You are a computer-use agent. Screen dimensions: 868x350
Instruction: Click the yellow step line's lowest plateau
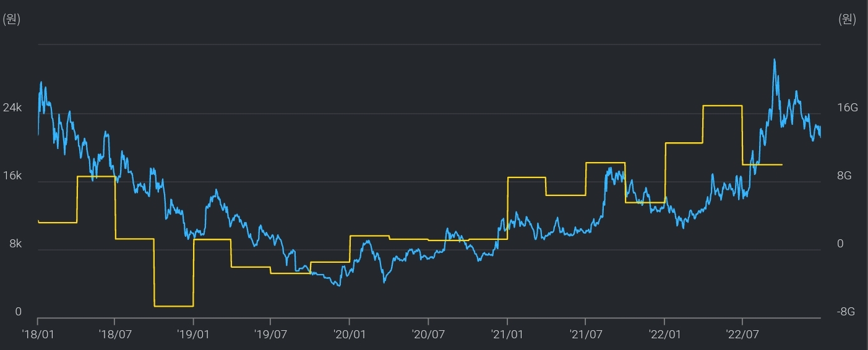(174, 306)
